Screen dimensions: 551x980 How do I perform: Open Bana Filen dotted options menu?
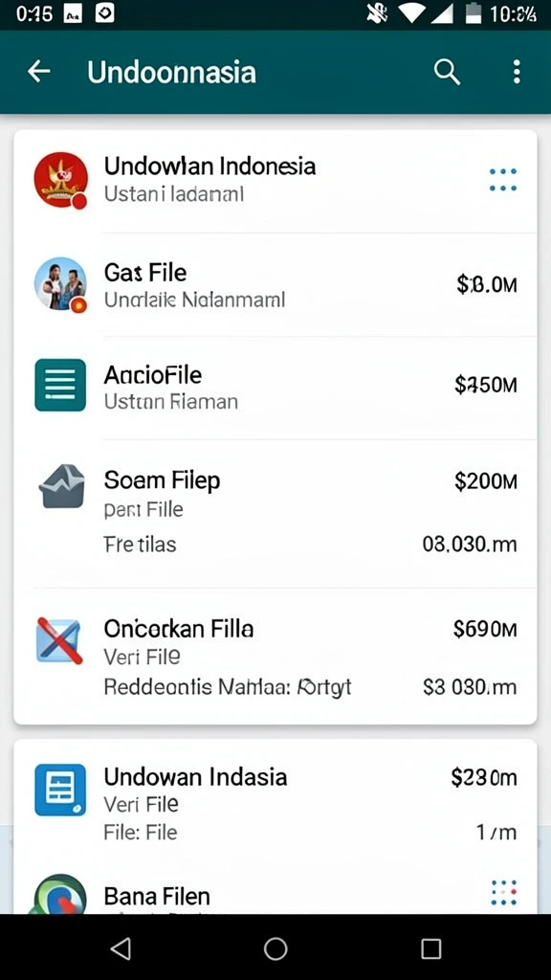tap(504, 893)
